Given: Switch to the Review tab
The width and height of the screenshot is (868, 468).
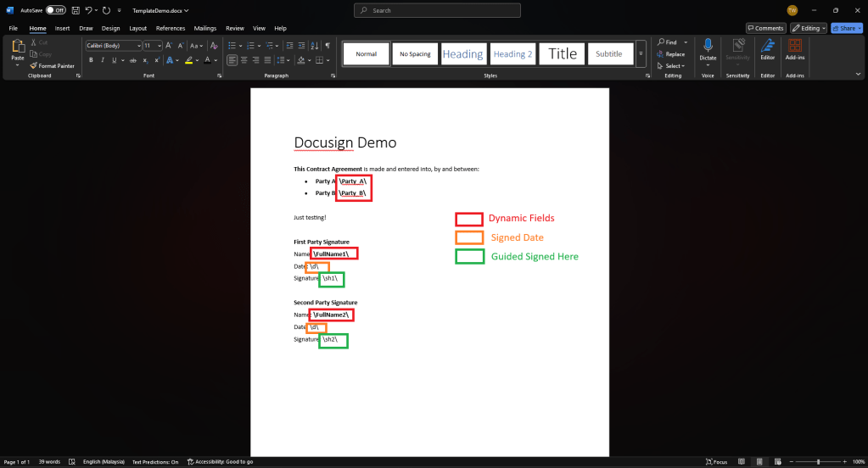Looking at the screenshot, I should (235, 28).
